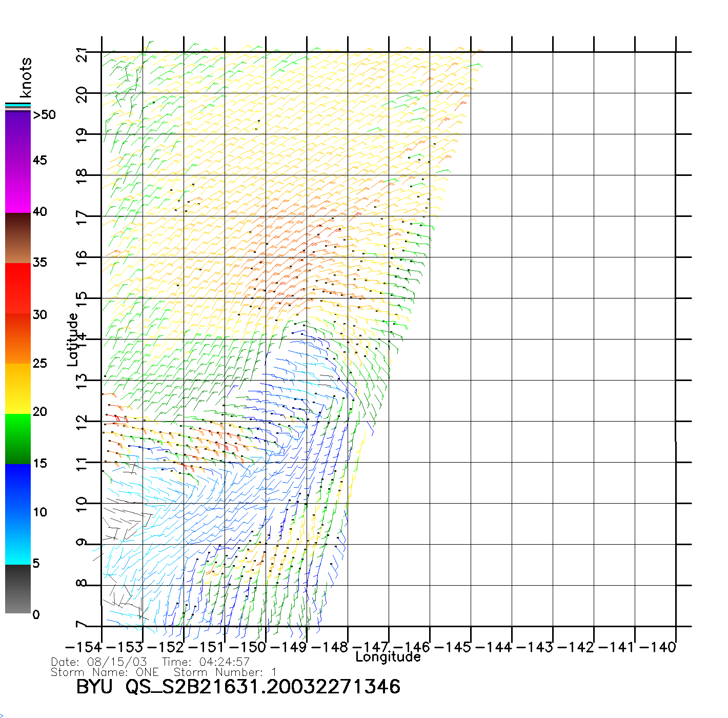This screenshot has height=718, width=728.
Task: Click the 'Latitude' axis title
Action: (73, 340)
